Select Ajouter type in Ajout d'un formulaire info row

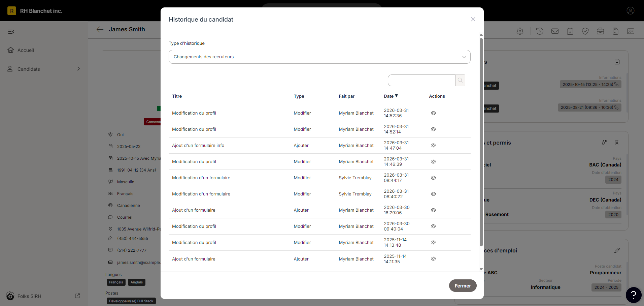[x=301, y=146]
